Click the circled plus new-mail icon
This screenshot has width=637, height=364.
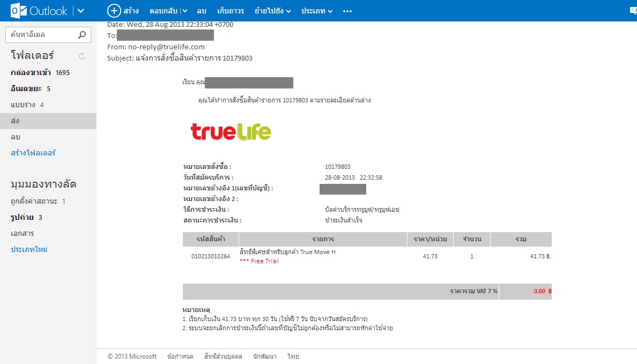point(114,11)
